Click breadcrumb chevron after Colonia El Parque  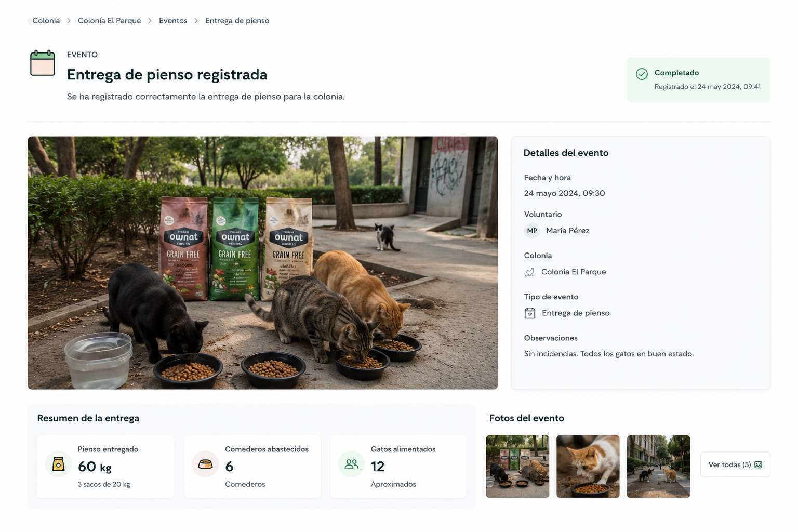pyautogui.click(x=150, y=21)
